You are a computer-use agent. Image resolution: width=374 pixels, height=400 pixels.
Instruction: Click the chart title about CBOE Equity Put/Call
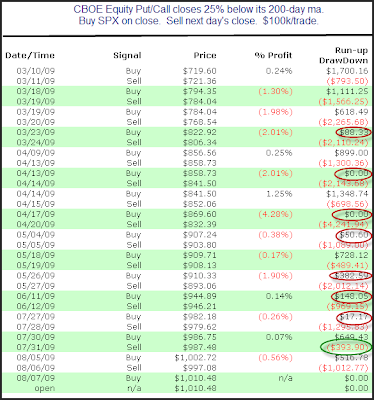pyautogui.click(x=198, y=15)
